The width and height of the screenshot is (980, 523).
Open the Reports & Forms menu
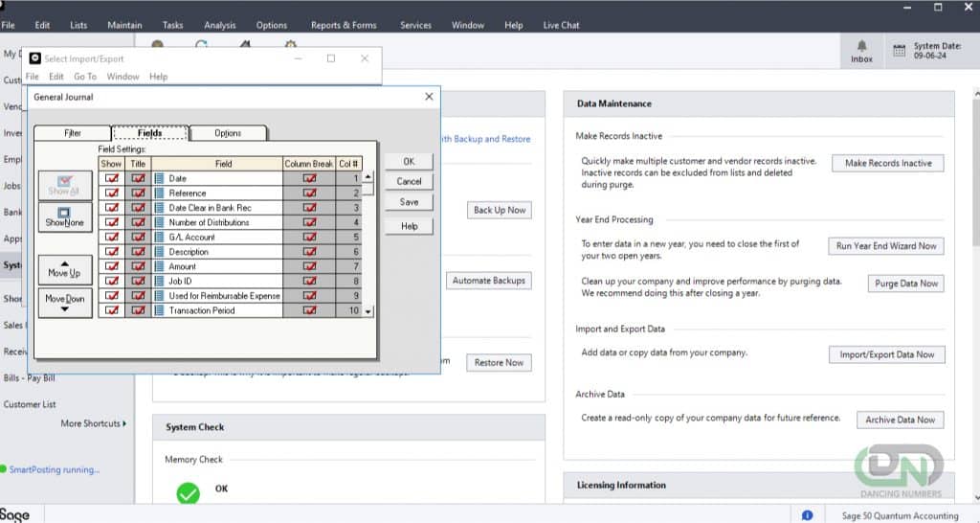click(x=344, y=25)
